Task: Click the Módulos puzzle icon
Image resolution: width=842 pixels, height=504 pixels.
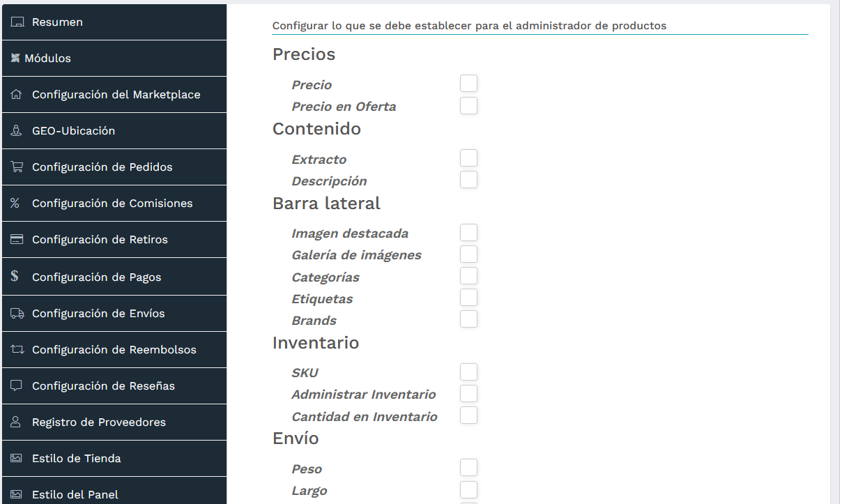Action: click(x=16, y=58)
